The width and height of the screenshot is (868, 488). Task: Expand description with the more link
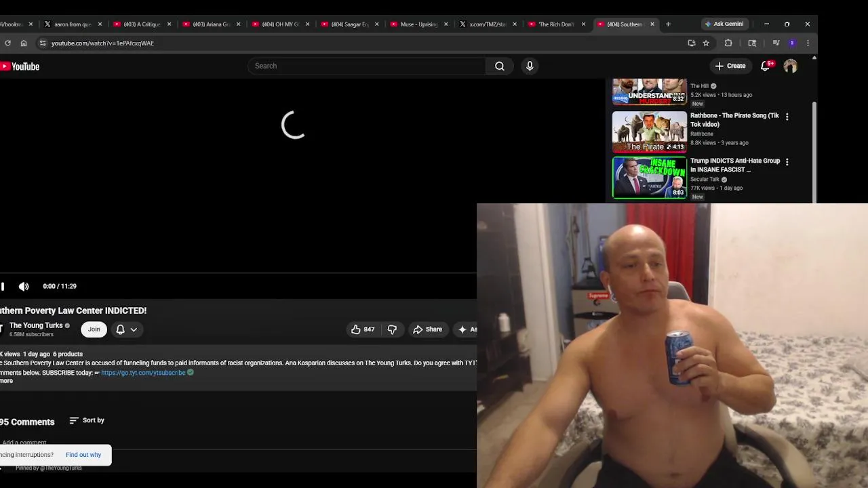click(x=6, y=381)
